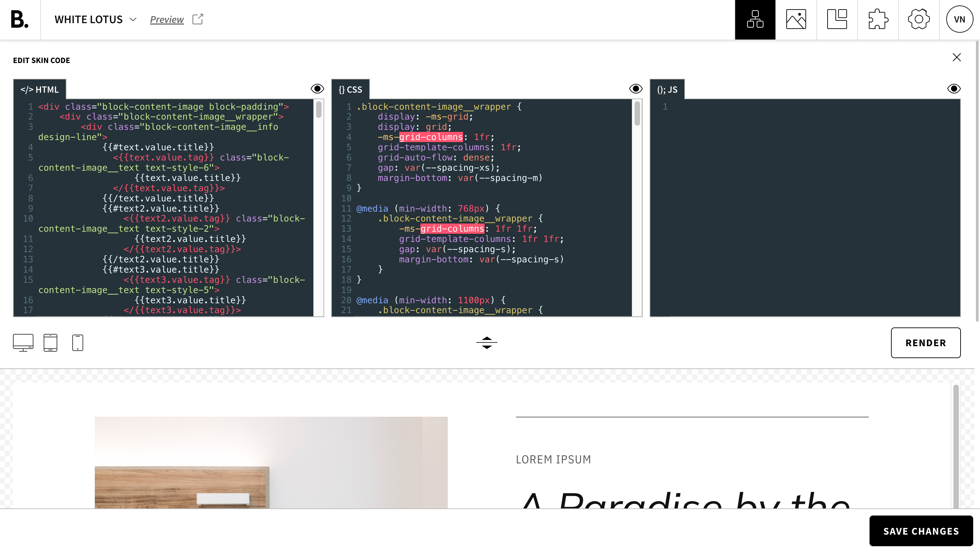The image size is (980, 552).
Task: Toggle JS panel visibility eye icon
Action: pyautogui.click(x=954, y=89)
